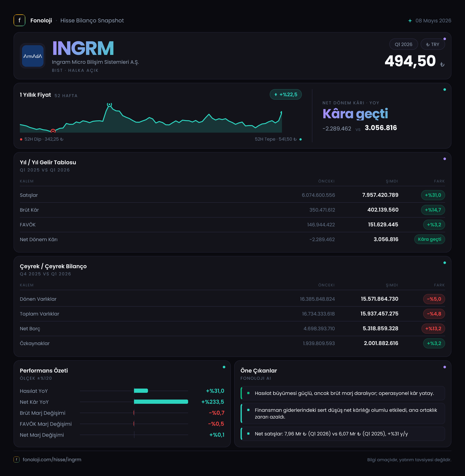
Task: Click the 52-week low marker on chart
Action: (53, 131)
